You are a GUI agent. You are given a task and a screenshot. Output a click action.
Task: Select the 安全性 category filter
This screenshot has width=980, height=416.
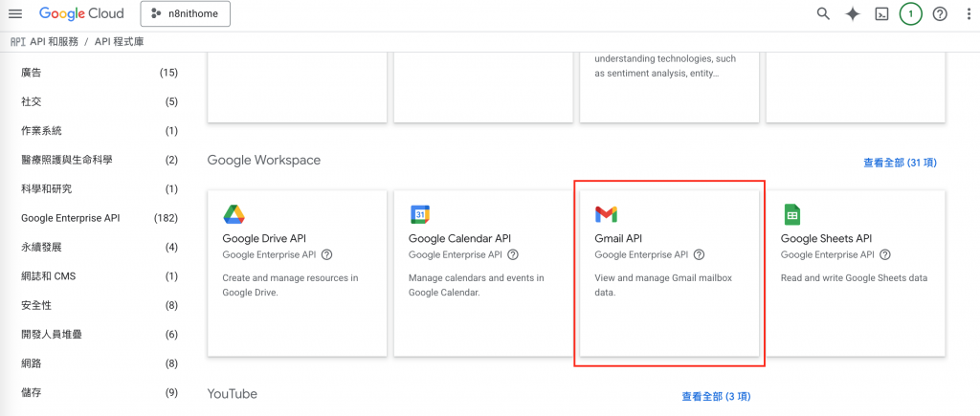[x=36, y=305]
